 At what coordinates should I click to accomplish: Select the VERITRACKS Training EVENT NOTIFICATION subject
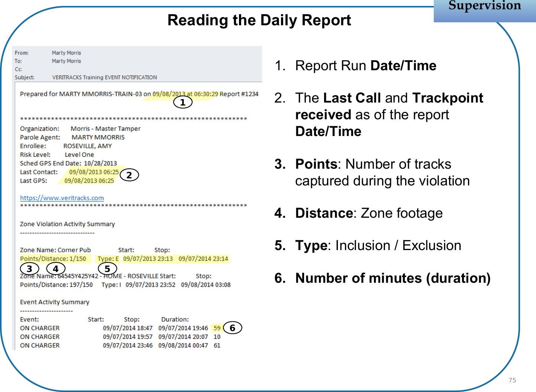pyautogui.click(x=104, y=77)
